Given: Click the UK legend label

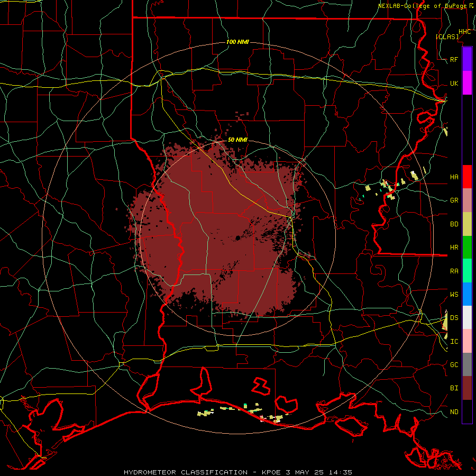Looking at the screenshot, I should (454, 83).
